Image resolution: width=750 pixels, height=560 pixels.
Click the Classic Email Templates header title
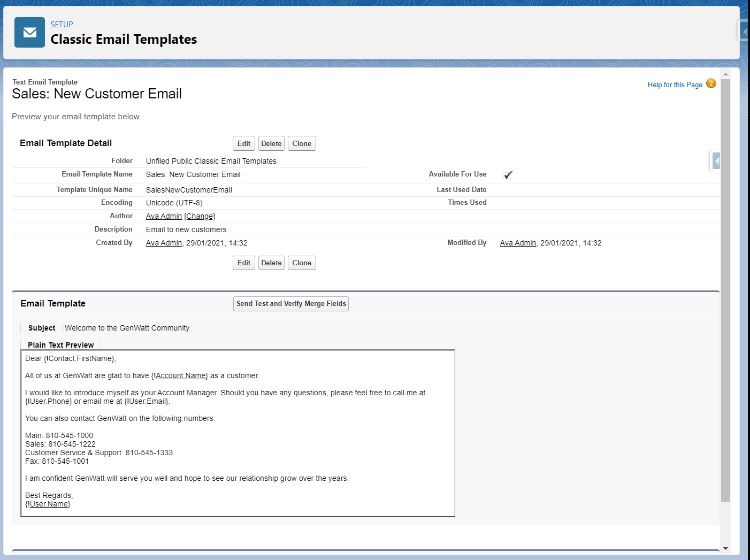[124, 39]
